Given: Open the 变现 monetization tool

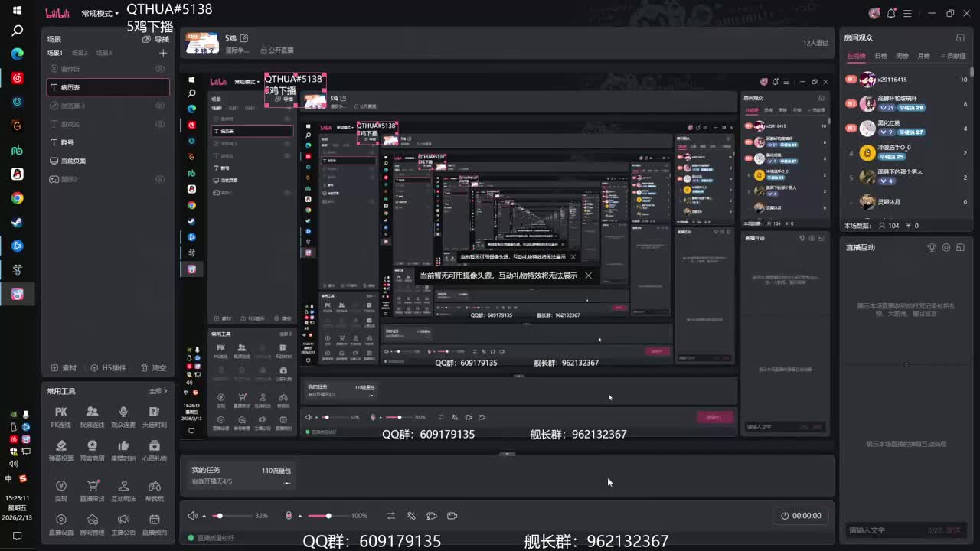Looking at the screenshot, I should click(61, 490).
